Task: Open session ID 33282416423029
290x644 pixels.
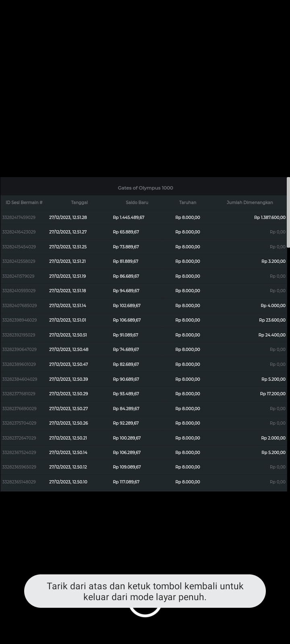Action: 19,232
